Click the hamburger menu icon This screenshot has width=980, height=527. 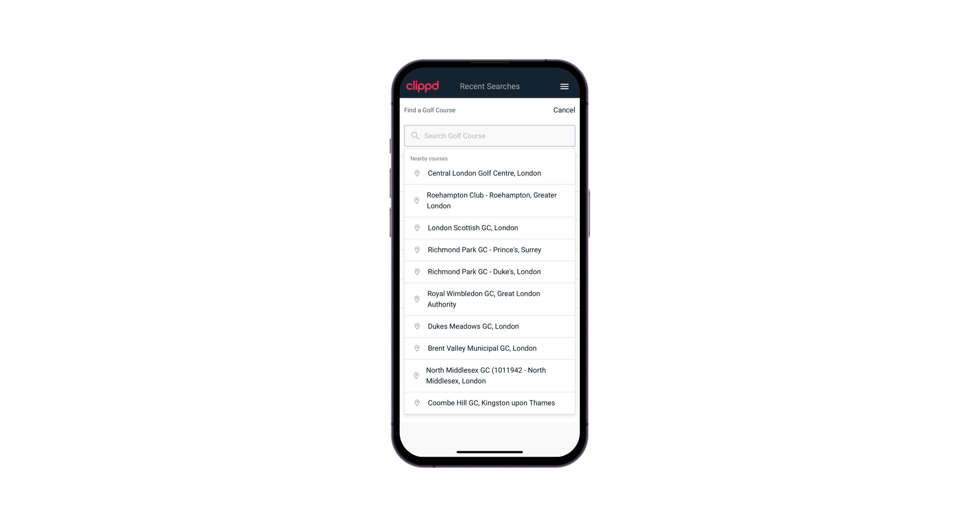click(564, 86)
